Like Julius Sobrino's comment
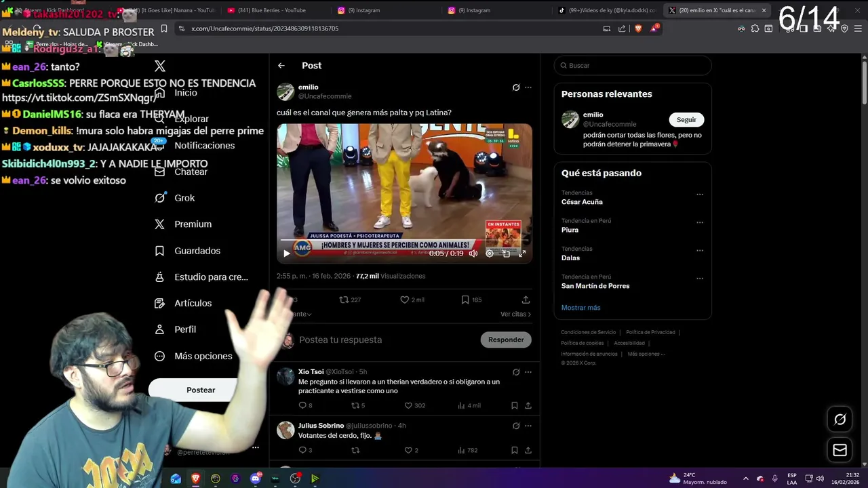Image resolution: width=868 pixels, height=488 pixels. click(411, 450)
